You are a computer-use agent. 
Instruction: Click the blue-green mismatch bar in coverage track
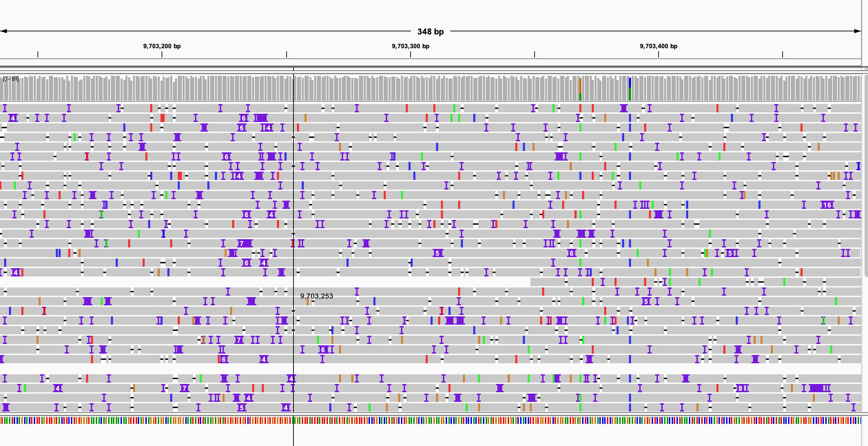coord(630,89)
